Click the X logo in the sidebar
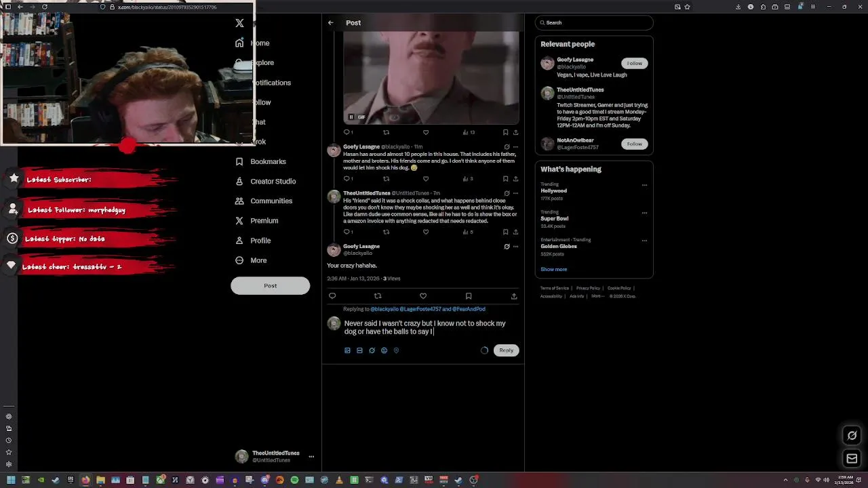The image size is (868, 488). coord(239,23)
